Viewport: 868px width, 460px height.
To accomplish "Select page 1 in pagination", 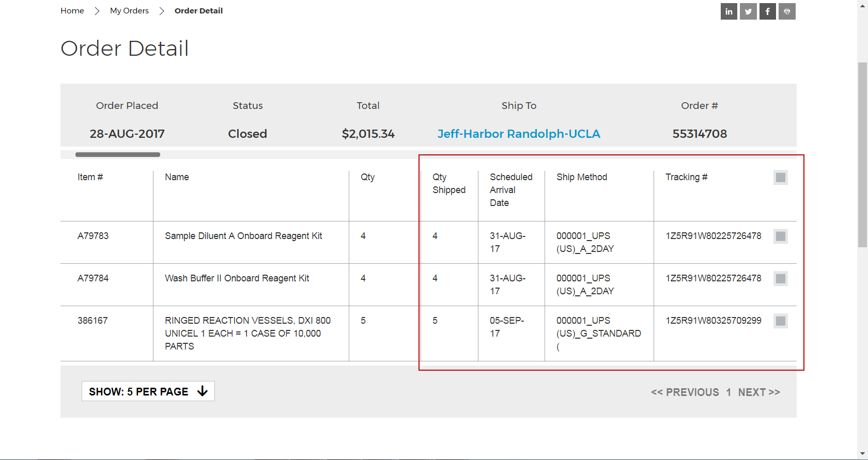I will 729,392.
